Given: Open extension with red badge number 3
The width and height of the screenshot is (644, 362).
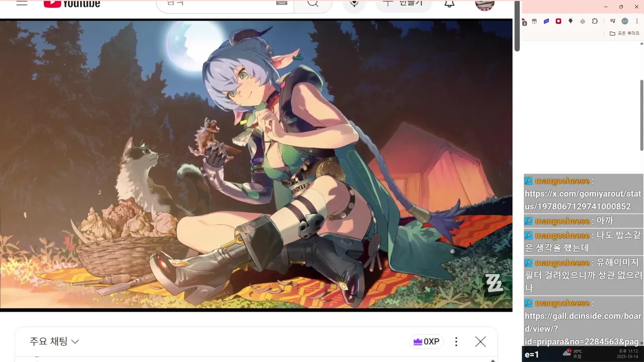Looking at the screenshot, I should (524, 22).
